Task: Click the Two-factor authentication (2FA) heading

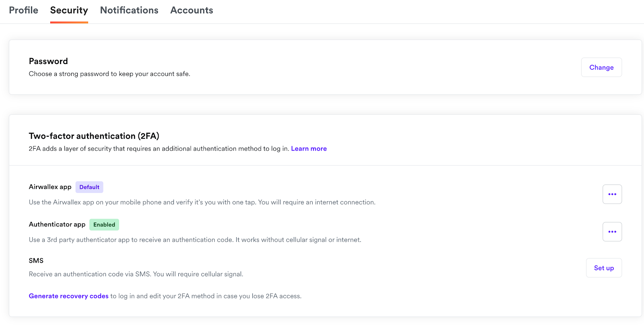Action: coord(94,136)
